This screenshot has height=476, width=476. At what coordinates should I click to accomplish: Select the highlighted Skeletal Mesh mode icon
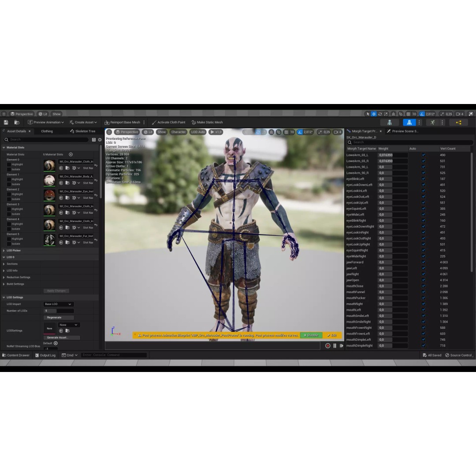coord(409,123)
